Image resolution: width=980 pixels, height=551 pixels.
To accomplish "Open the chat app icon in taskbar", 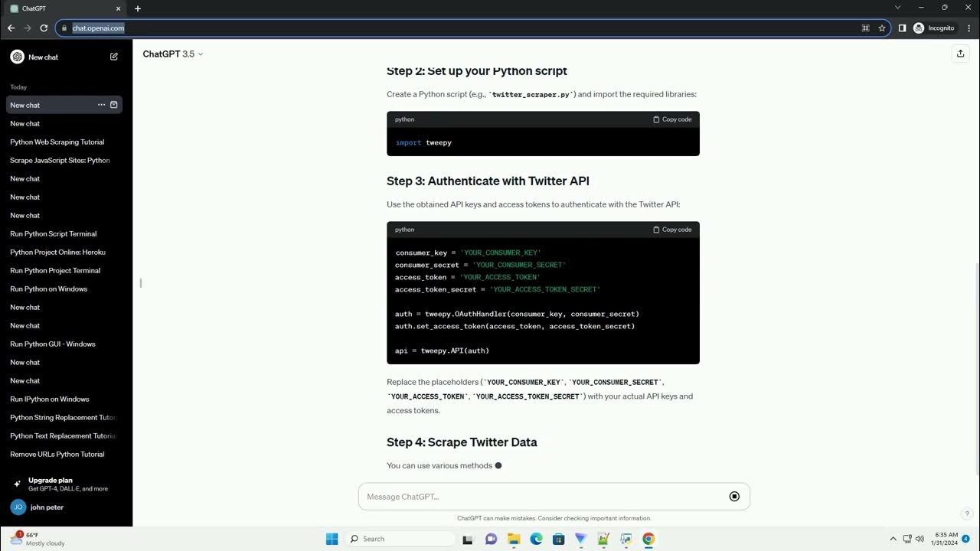I will pyautogui.click(x=492, y=539).
